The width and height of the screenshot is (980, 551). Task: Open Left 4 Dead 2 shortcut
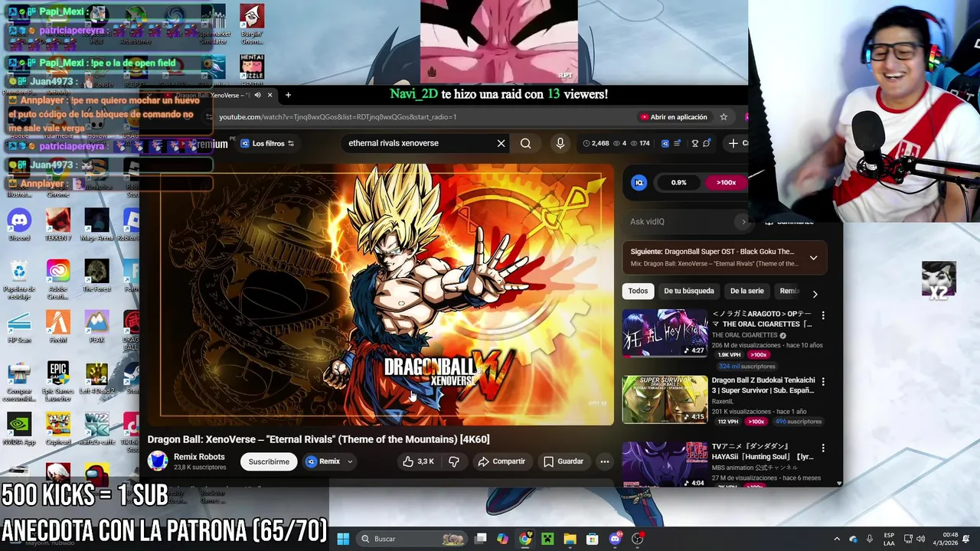point(97,379)
